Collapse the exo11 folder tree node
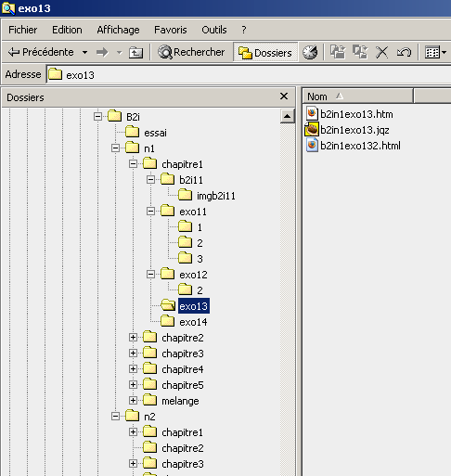Viewport: 451px width, 476px height. pyautogui.click(x=150, y=211)
